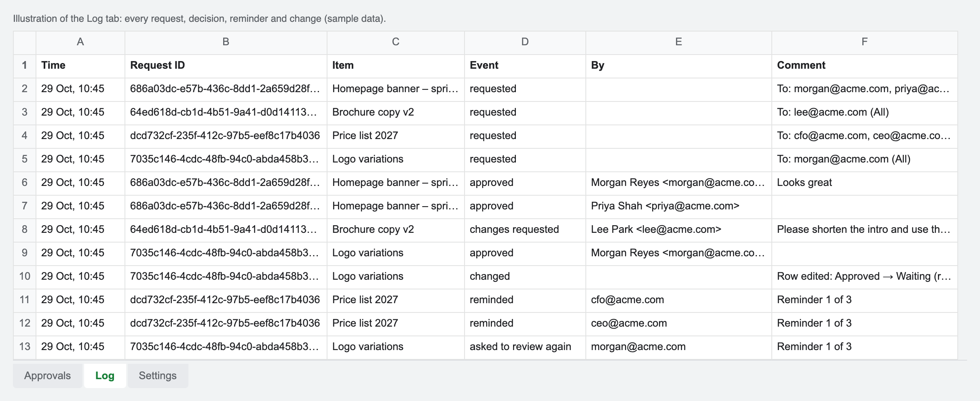Click 'approved' event in row 7
Image resolution: width=980 pixels, height=401 pixels.
click(525, 206)
